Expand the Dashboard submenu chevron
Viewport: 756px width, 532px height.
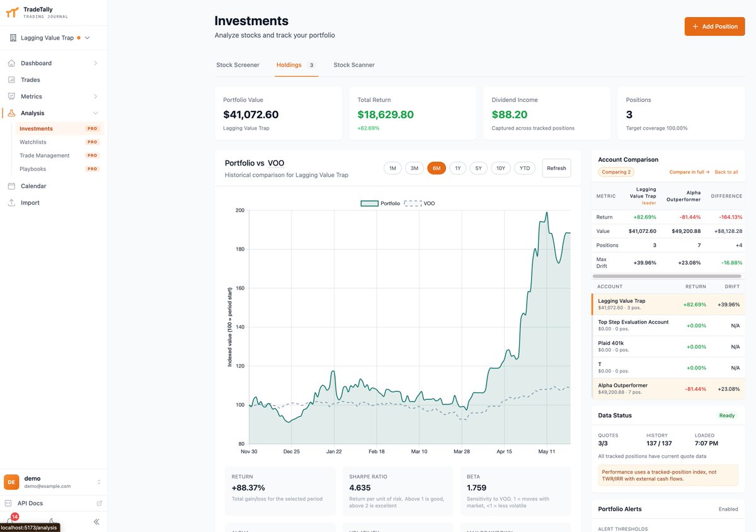[x=96, y=63]
